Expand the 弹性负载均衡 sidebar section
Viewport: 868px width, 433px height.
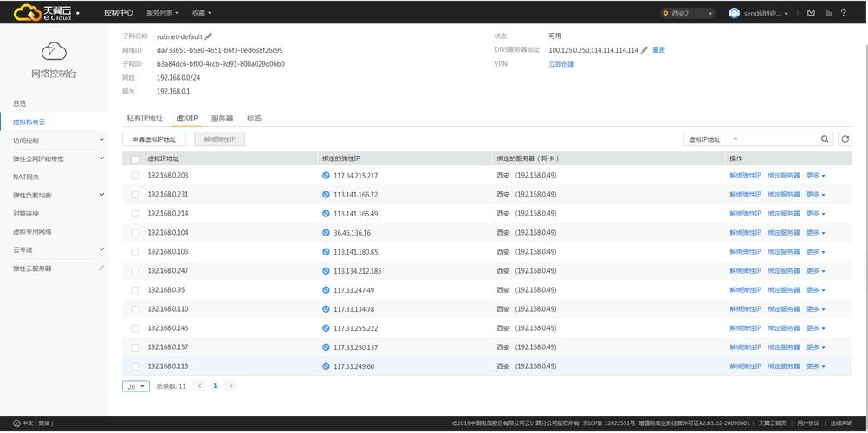tap(101, 195)
